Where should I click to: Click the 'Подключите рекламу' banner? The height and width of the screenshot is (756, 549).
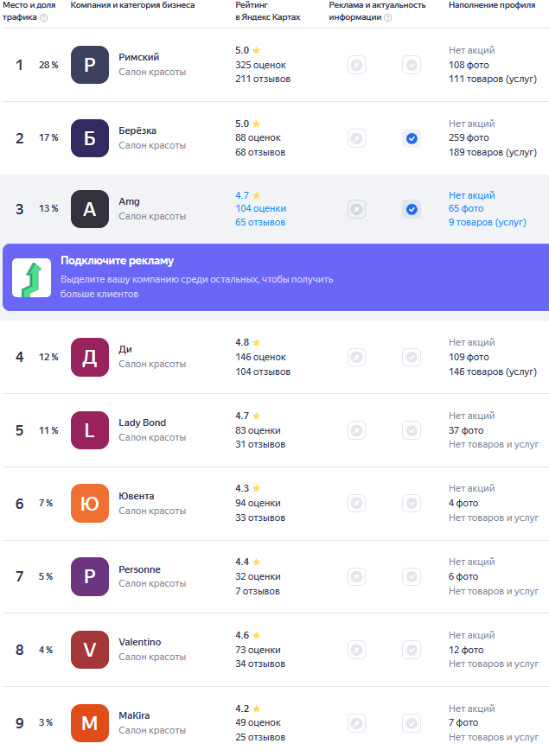tap(276, 277)
